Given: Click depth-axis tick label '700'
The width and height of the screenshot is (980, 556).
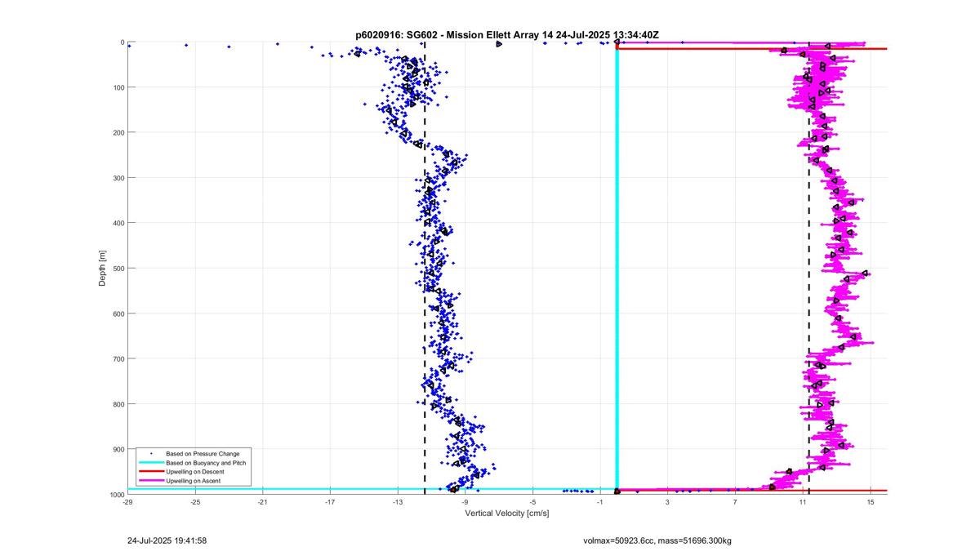Looking at the screenshot, I should click(x=118, y=358).
